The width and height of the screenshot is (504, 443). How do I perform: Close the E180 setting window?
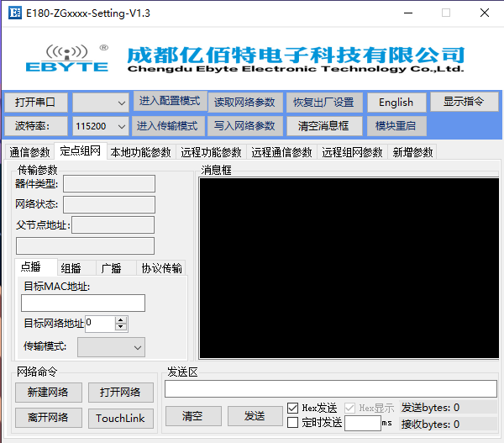[x=485, y=13]
